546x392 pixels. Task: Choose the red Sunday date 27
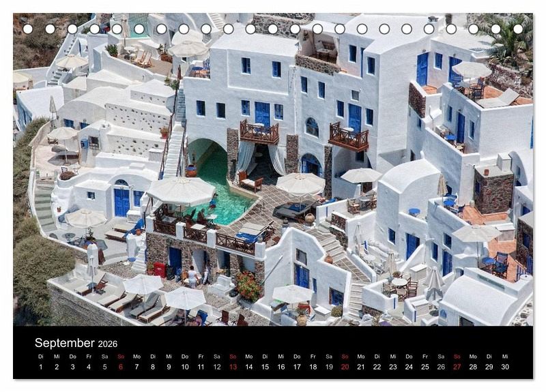click(x=457, y=367)
